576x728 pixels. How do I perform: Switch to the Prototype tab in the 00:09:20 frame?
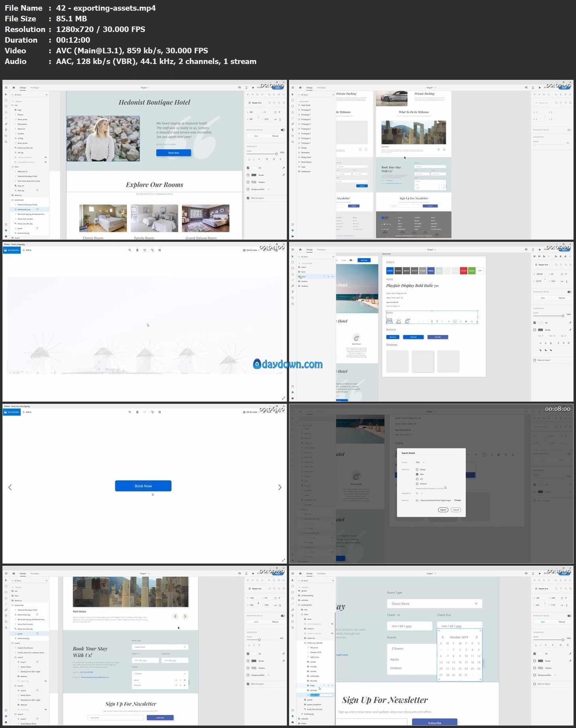coord(35,574)
